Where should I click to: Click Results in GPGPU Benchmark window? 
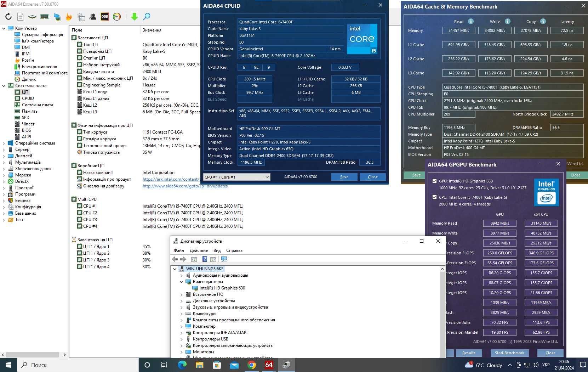click(469, 353)
